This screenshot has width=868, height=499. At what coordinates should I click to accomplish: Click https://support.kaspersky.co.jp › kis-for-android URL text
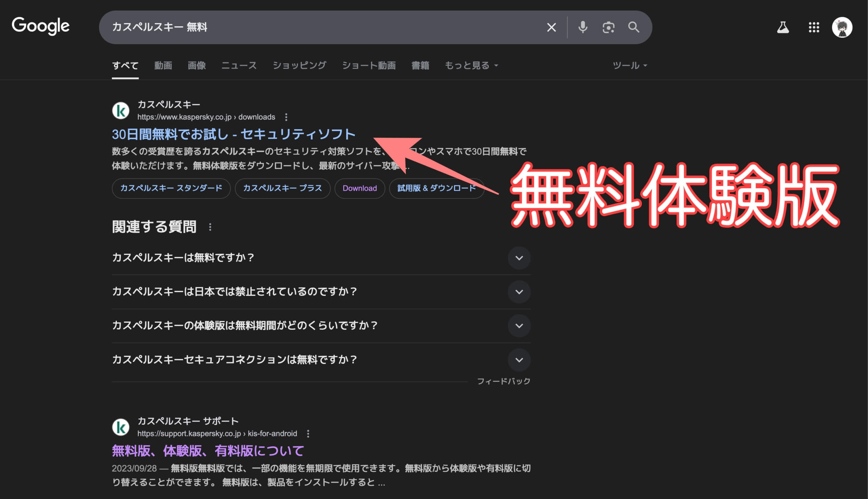217,434
